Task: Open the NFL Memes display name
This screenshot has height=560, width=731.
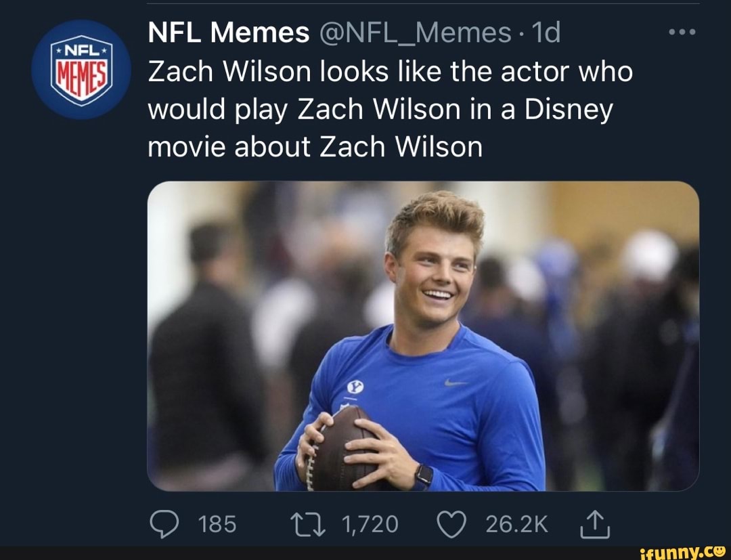Action: tap(229, 33)
